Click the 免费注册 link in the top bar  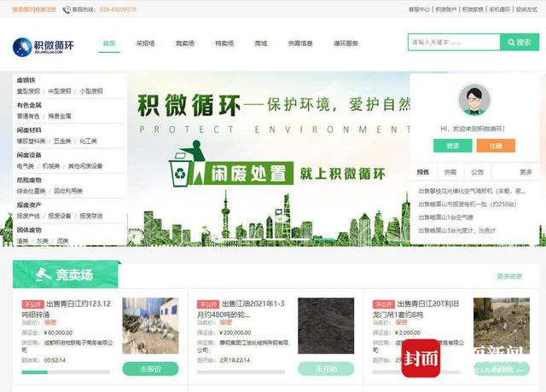coord(45,9)
